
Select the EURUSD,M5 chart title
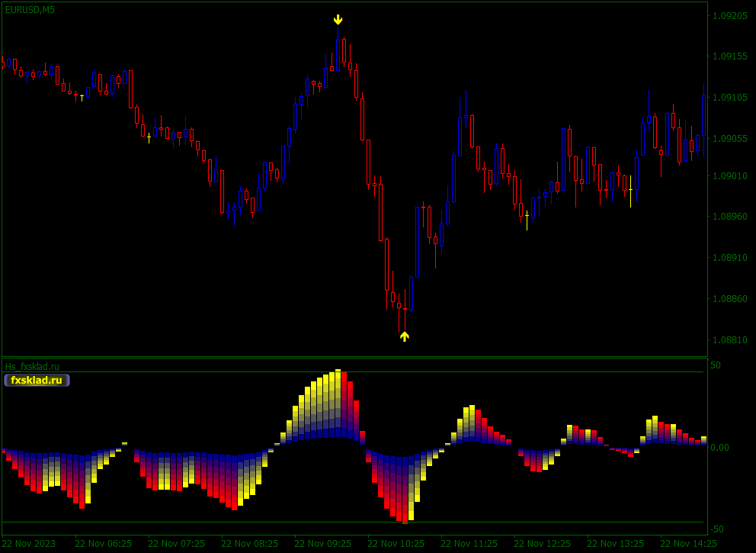coord(30,10)
